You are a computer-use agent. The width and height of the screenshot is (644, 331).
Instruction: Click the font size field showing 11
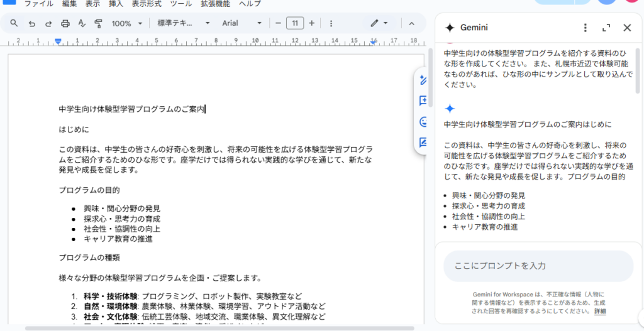(295, 23)
